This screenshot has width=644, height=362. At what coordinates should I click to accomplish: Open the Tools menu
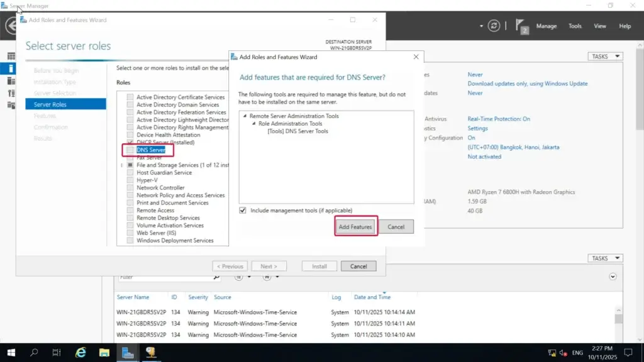pyautogui.click(x=575, y=26)
